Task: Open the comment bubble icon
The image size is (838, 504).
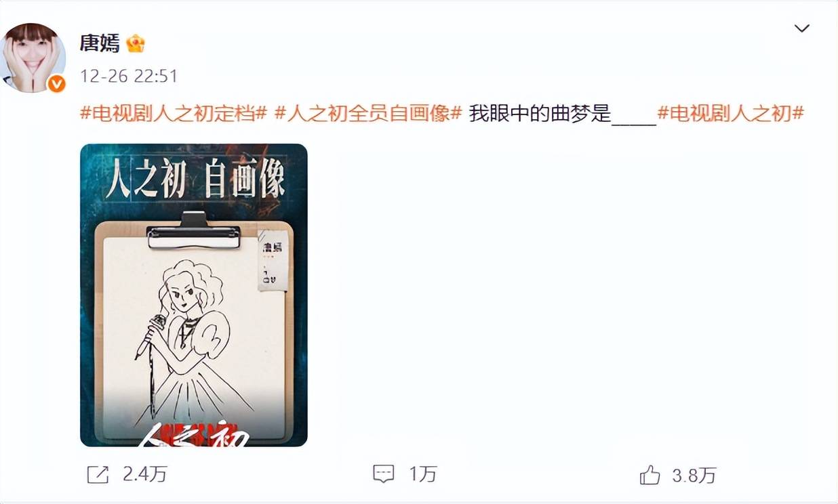Action: point(384,474)
